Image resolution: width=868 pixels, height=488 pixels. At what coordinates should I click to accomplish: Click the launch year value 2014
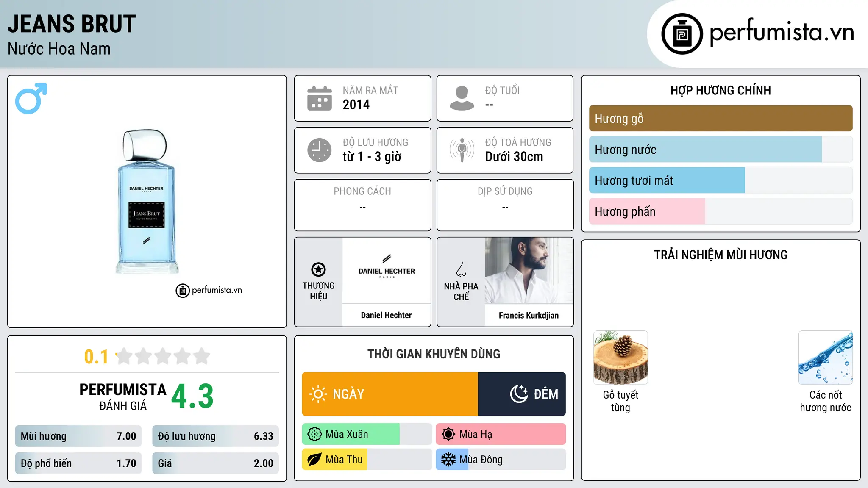[x=356, y=105]
